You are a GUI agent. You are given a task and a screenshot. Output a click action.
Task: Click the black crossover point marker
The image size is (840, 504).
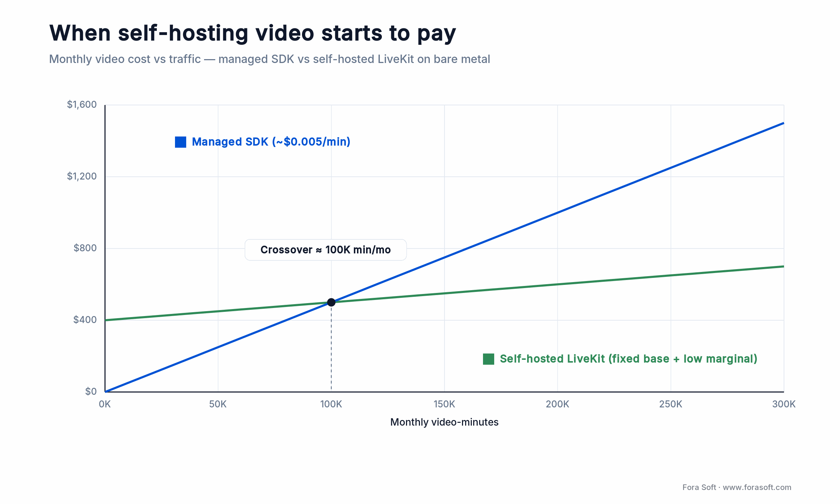click(331, 302)
